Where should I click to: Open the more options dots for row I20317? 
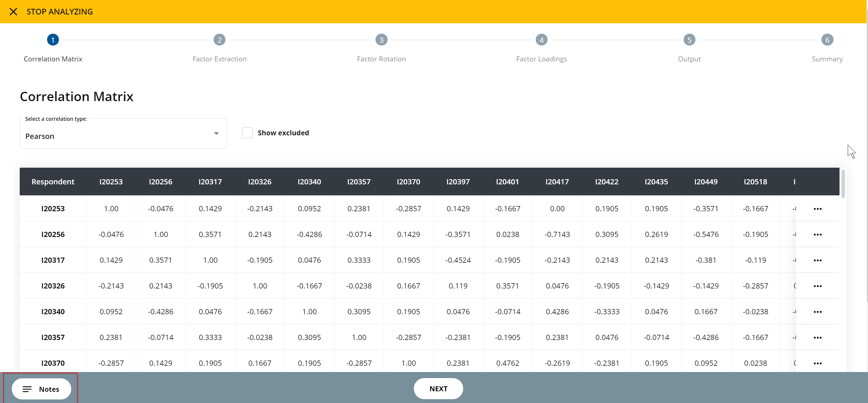click(817, 261)
